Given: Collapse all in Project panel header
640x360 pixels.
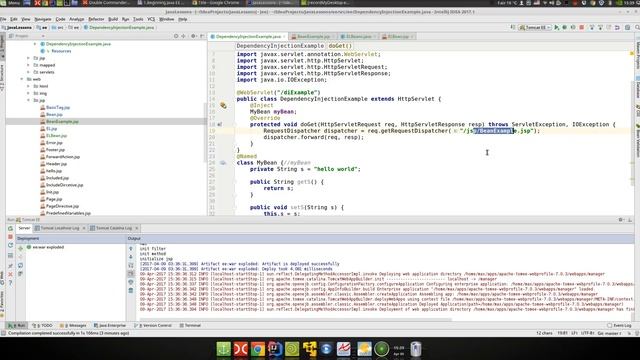Looking at the screenshot, I should coord(183,36).
